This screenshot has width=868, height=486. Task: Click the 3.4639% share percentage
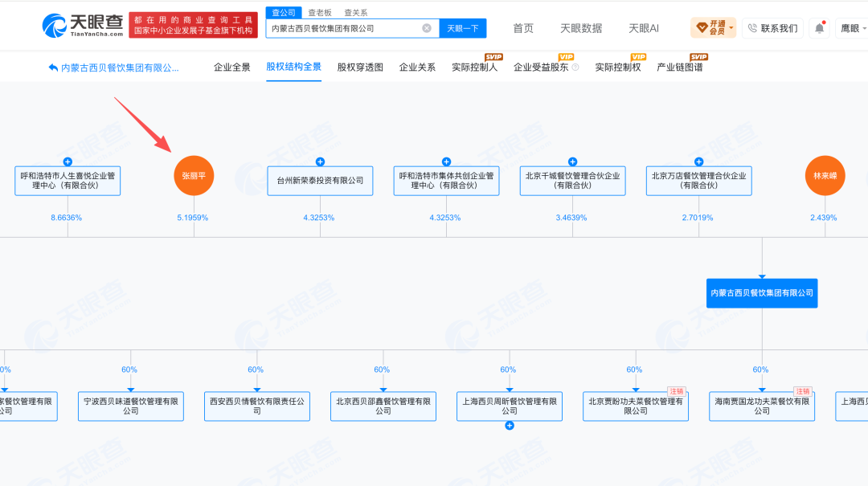pos(571,218)
